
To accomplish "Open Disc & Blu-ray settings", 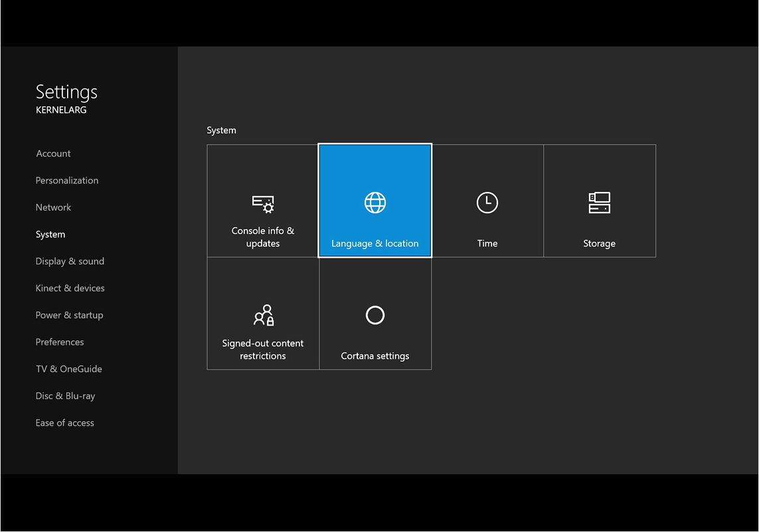I will click(x=65, y=395).
